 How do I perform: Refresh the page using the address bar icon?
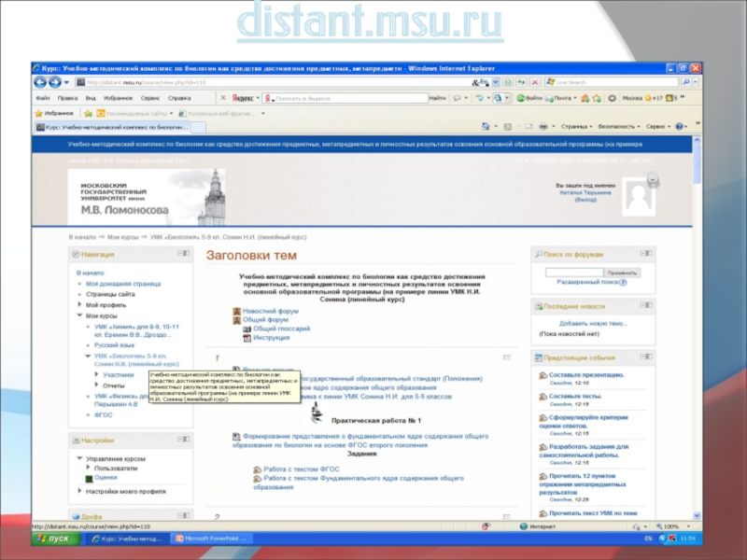[522, 82]
